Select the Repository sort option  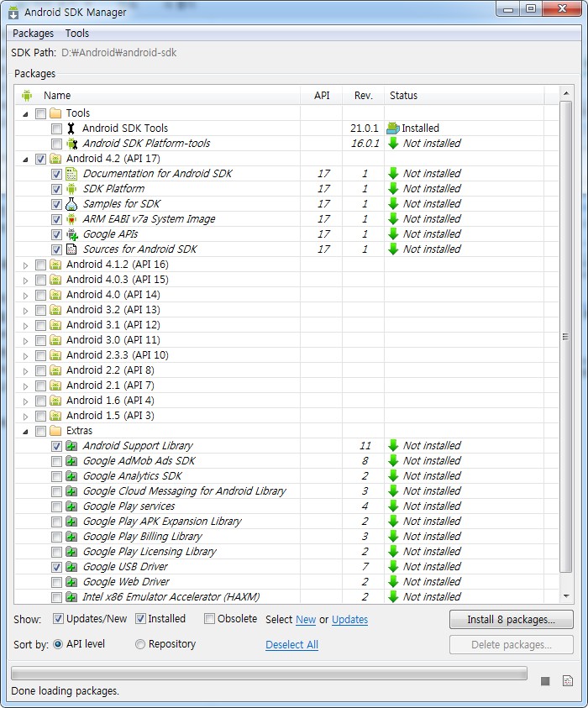140,644
